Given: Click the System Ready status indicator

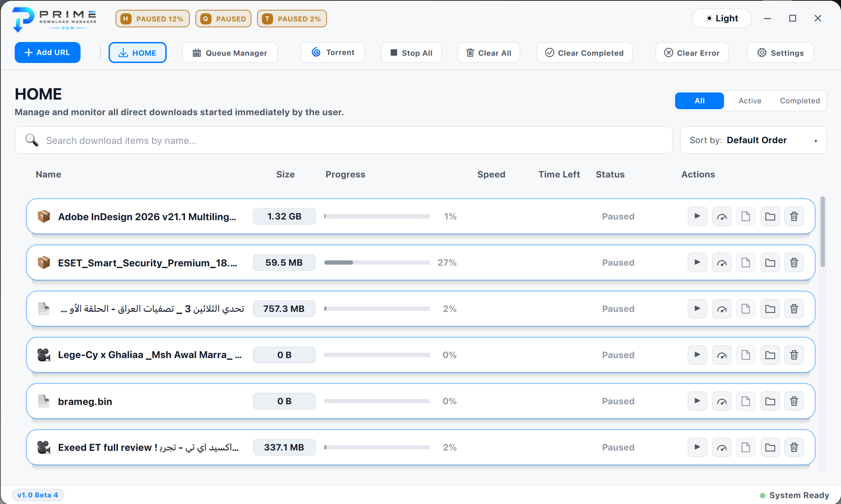Looking at the screenshot, I should [x=794, y=495].
